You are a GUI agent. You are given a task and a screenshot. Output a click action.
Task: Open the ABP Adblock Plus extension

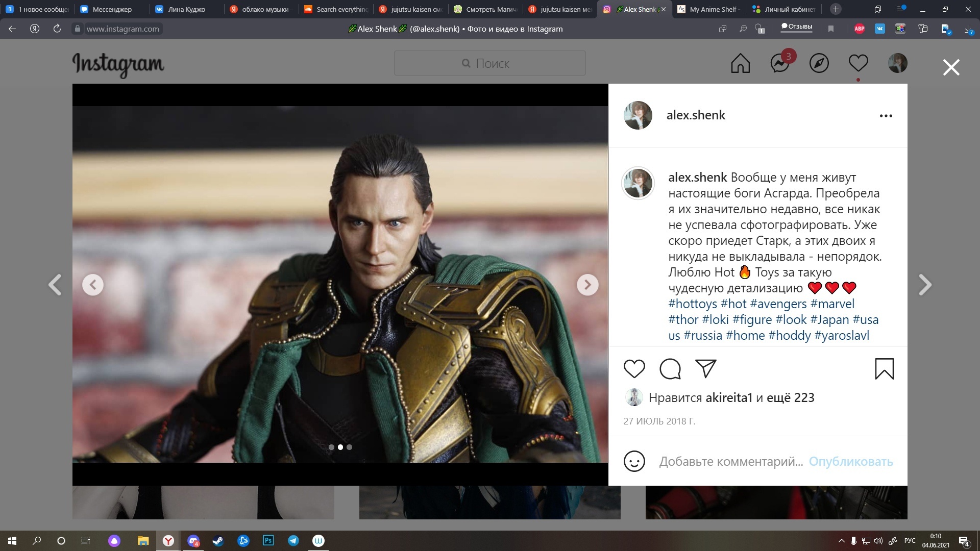point(860,29)
